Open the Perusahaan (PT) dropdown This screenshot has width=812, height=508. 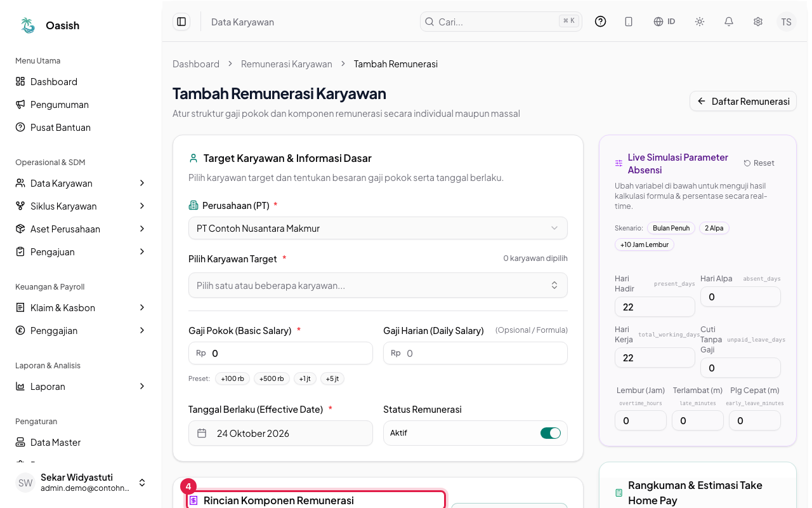coord(378,228)
